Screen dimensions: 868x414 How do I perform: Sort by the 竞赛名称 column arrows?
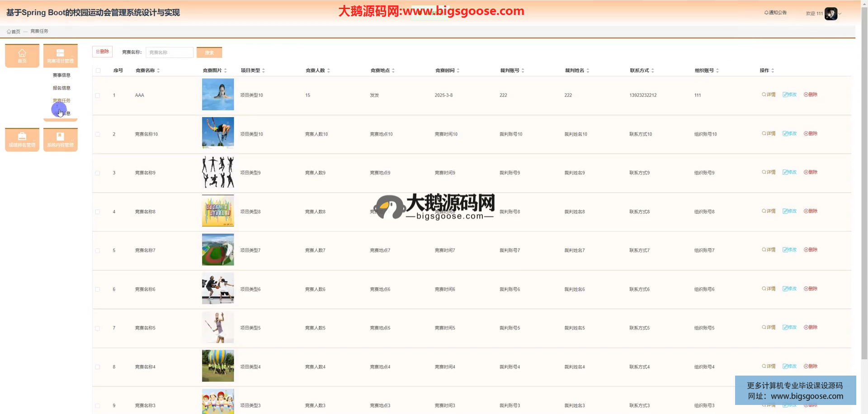coord(158,71)
